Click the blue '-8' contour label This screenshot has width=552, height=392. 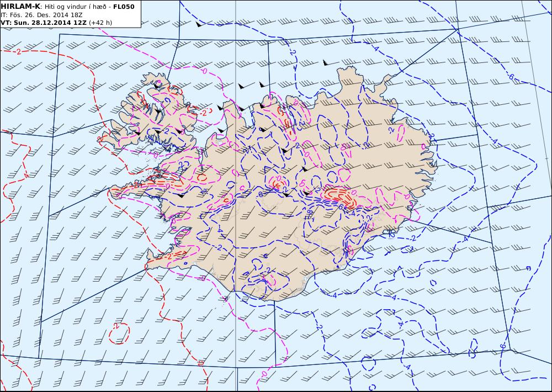(310, 213)
